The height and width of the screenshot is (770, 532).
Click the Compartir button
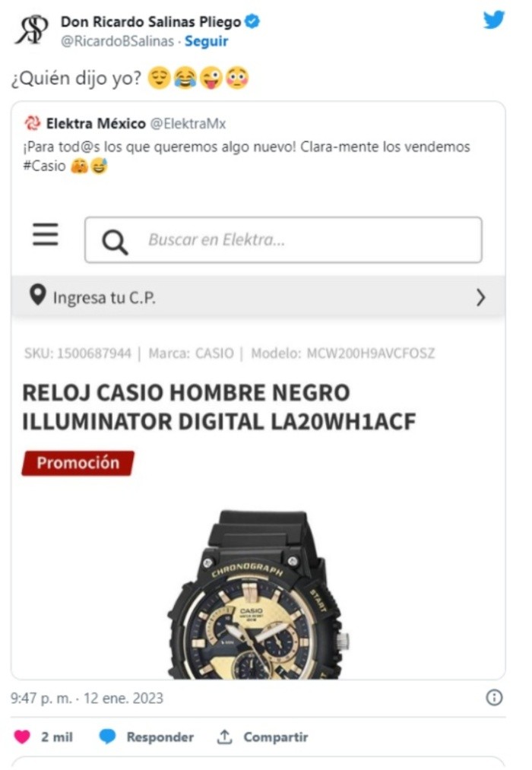click(276, 737)
